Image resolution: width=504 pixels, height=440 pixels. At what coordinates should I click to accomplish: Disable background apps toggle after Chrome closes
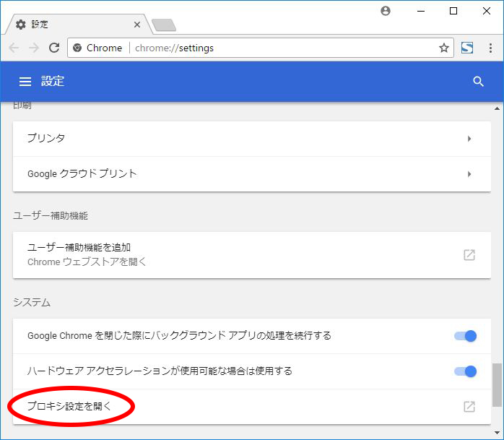[x=465, y=336]
